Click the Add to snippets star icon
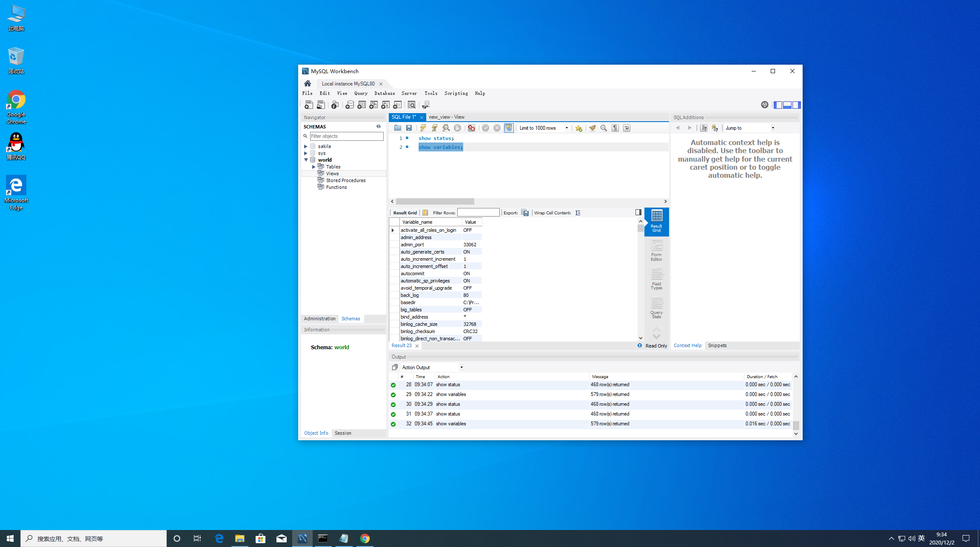 (578, 128)
